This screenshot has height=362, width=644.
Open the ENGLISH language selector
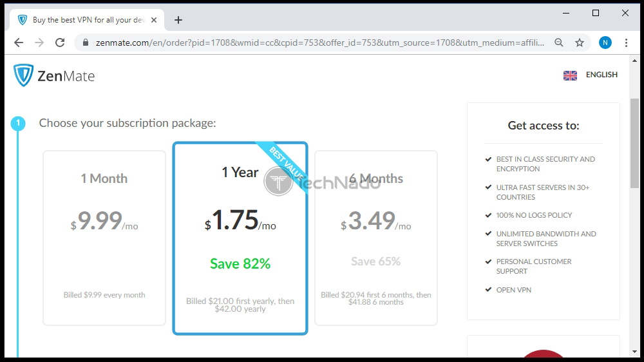[x=601, y=75]
